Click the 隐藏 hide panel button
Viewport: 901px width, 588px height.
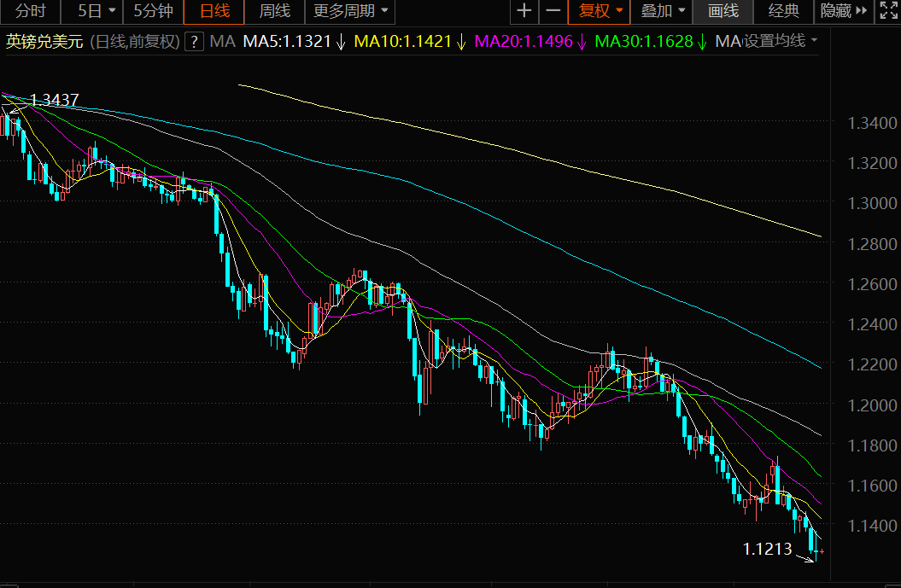pos(843,11)
